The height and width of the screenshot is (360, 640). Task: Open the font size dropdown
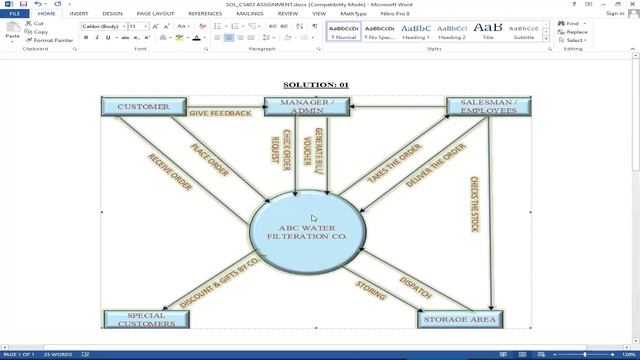point(146,27)
